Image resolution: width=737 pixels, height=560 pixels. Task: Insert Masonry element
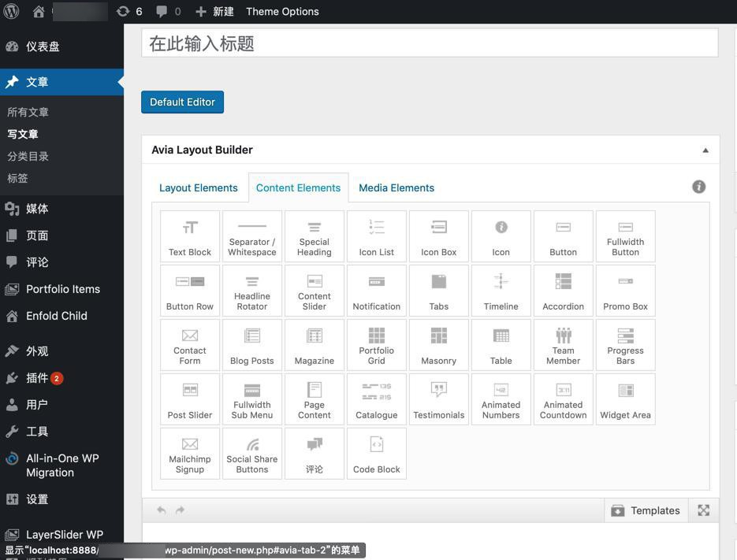pyautogui.click(x=439, y=345)
